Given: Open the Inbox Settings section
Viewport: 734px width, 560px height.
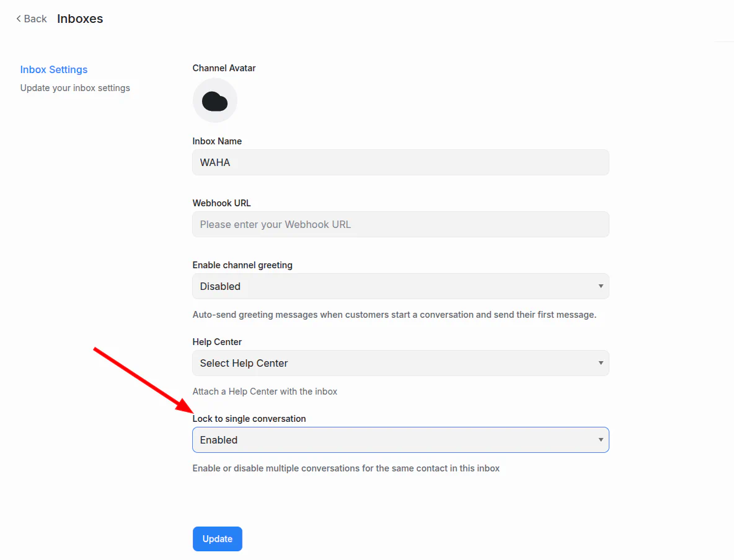Looking at the screenshot, I should point(54,69).
